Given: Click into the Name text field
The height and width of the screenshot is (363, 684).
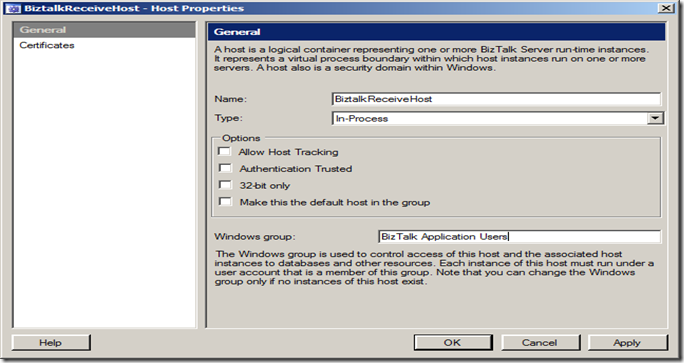Looking at the screenshot, I should [x=496, y=99].
